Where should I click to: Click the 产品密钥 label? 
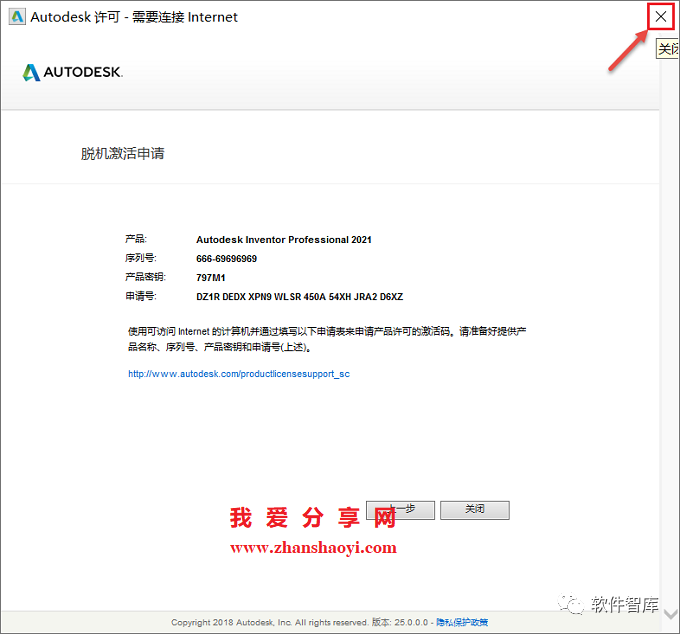[x=146, y=277]
